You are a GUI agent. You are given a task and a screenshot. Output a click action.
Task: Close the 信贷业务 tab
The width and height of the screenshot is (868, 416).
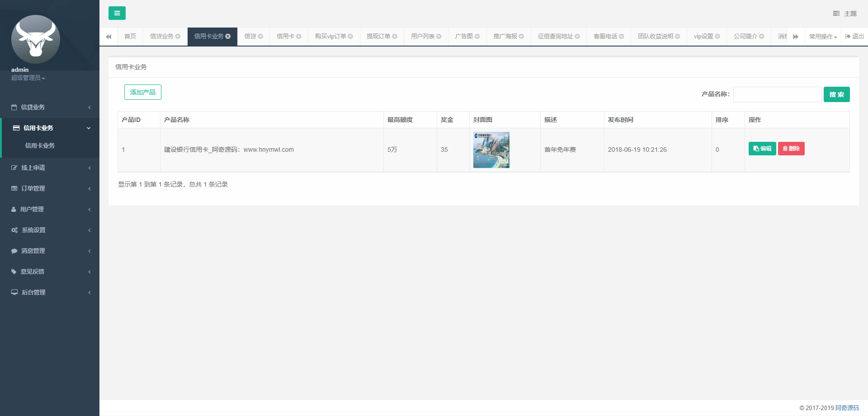(x=178, y=37)
